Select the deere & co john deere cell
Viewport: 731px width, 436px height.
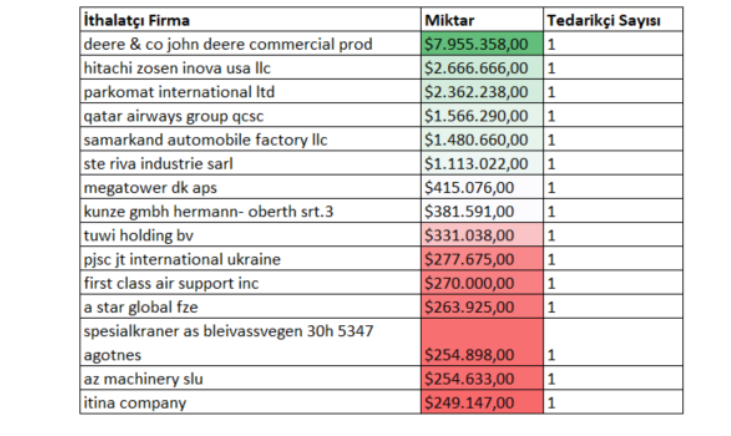[248, 44]
